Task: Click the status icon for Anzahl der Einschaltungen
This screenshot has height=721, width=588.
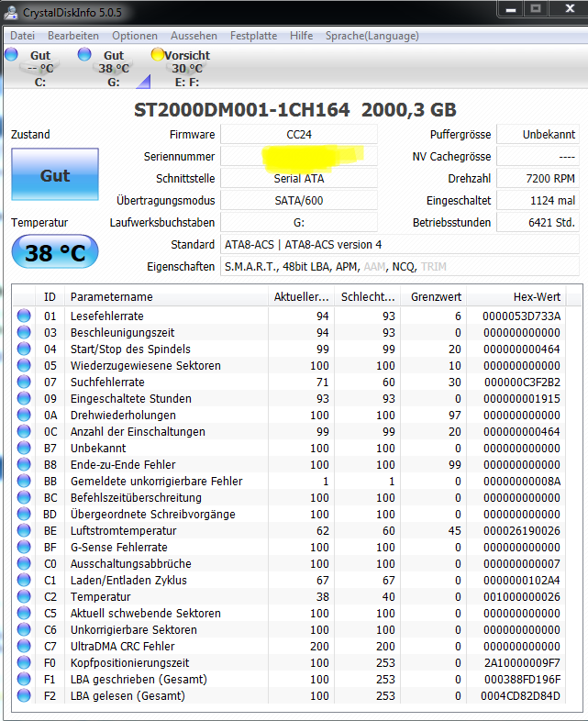Action: coord(24,432)
